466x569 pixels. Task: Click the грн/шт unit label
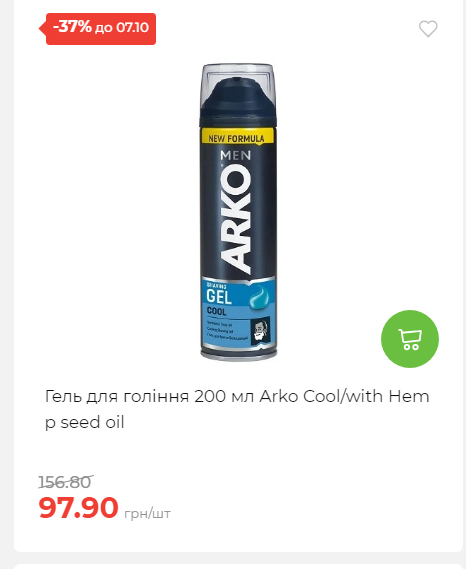pos(147,513)
